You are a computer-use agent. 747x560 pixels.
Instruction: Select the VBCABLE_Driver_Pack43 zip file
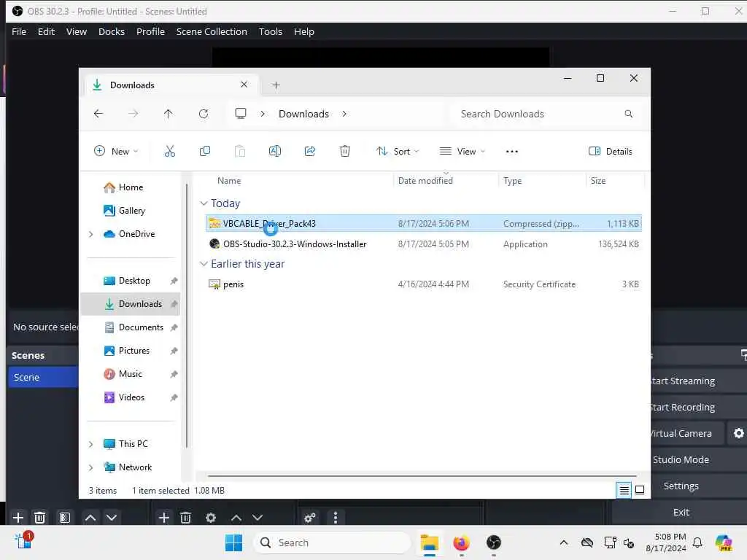point(424,223)
